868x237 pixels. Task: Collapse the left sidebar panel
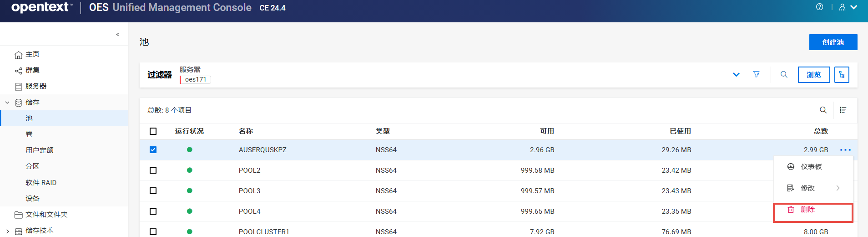(x=117, y=35)
